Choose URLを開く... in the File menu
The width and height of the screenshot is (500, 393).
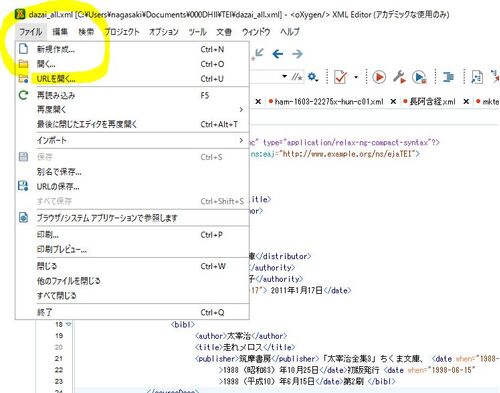(x=132, y=79)
